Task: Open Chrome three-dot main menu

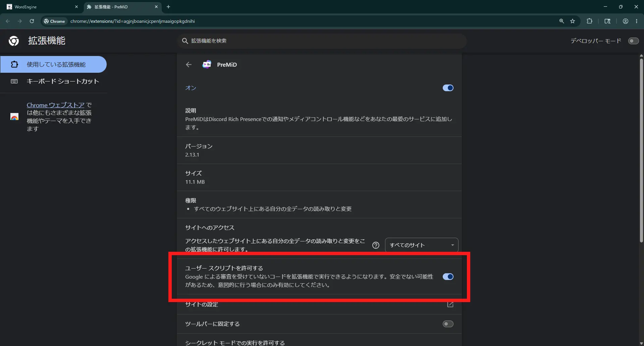Action: (637, 21)
